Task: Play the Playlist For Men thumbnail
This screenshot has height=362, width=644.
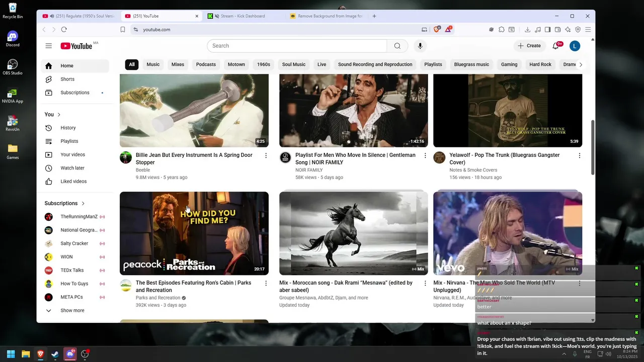Action: tap(354, 111)
